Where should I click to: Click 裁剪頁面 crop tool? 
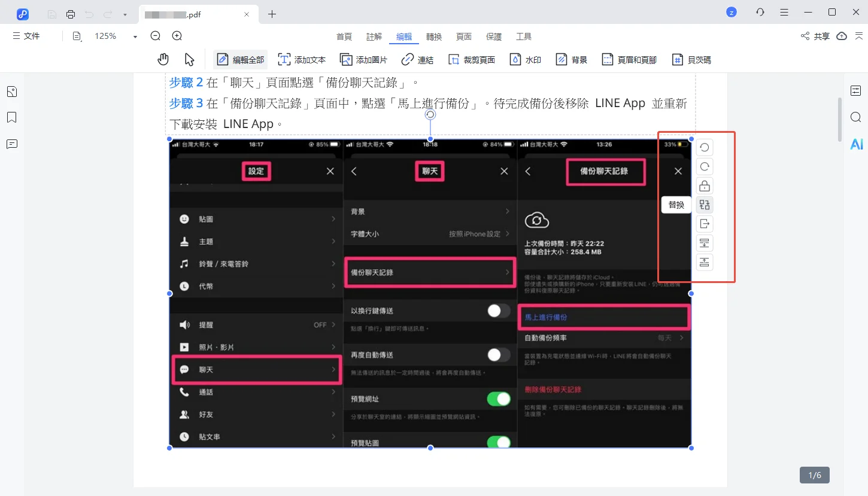(x=471, y=59)
